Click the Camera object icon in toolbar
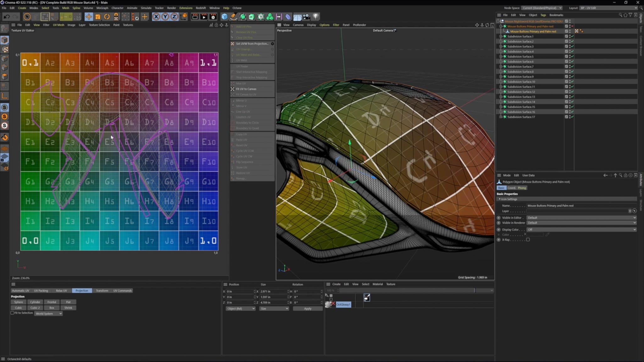Image resolution: width=644 pixels, height=362 pixels. coord(307,17)
